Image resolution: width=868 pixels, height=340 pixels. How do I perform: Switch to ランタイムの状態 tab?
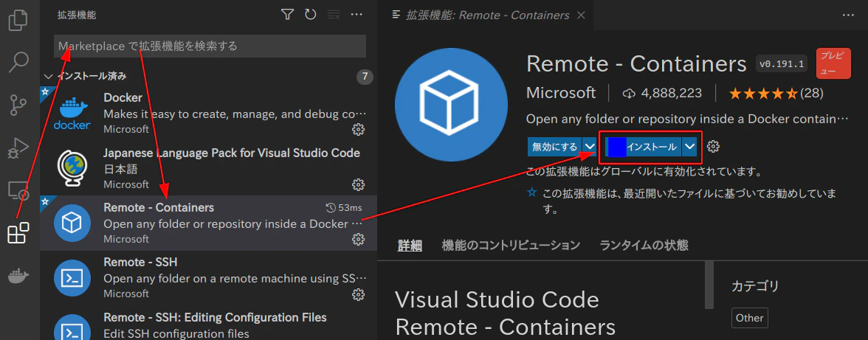[x=644, y=245]
